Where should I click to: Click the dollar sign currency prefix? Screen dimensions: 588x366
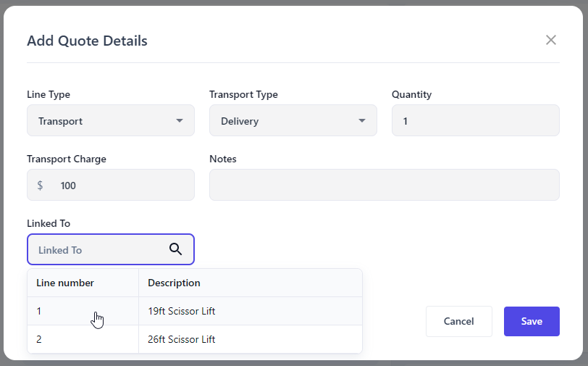(x=41, y=186)
